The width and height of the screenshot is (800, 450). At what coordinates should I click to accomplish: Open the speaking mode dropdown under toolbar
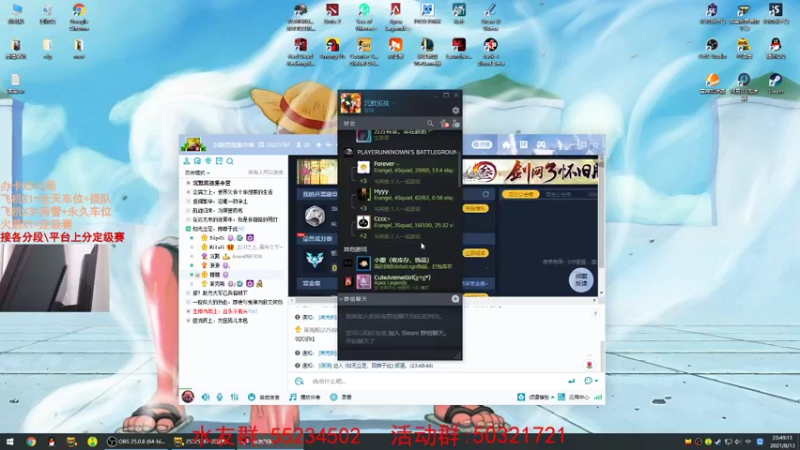pos(197,173)
